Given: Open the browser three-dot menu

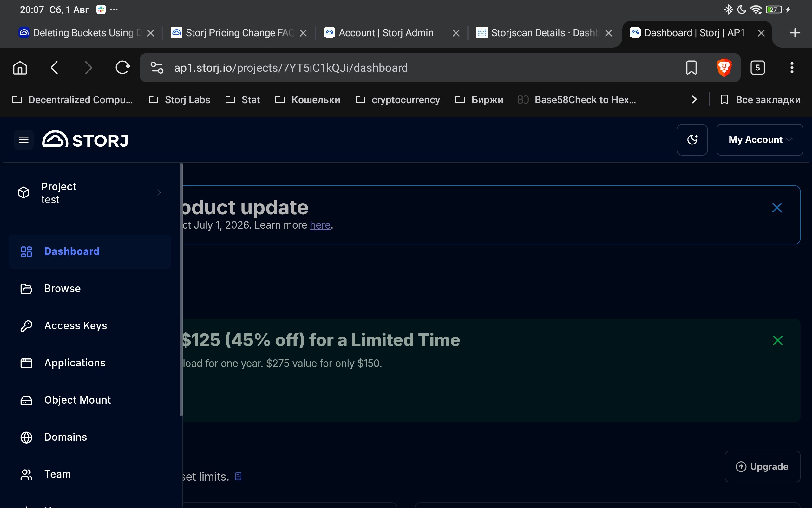Looking at the screenshot, I should [x=792, y=68].
